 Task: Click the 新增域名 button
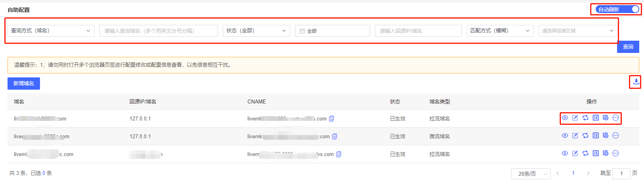[24, 83]
